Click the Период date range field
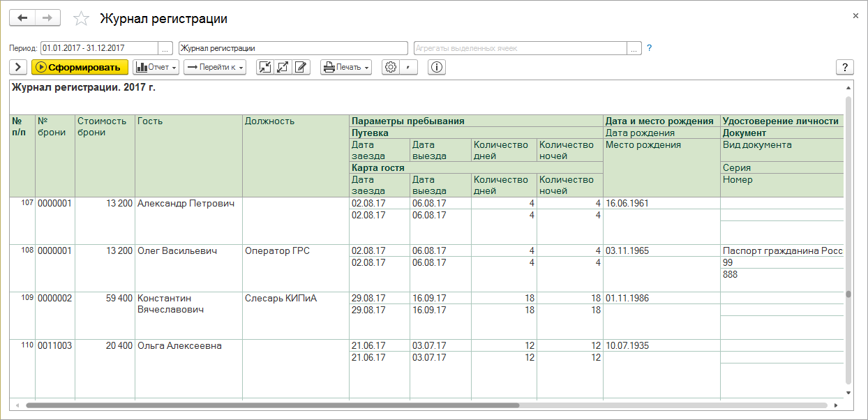Screen dimensions: 868x420 [x=99, y=48]
